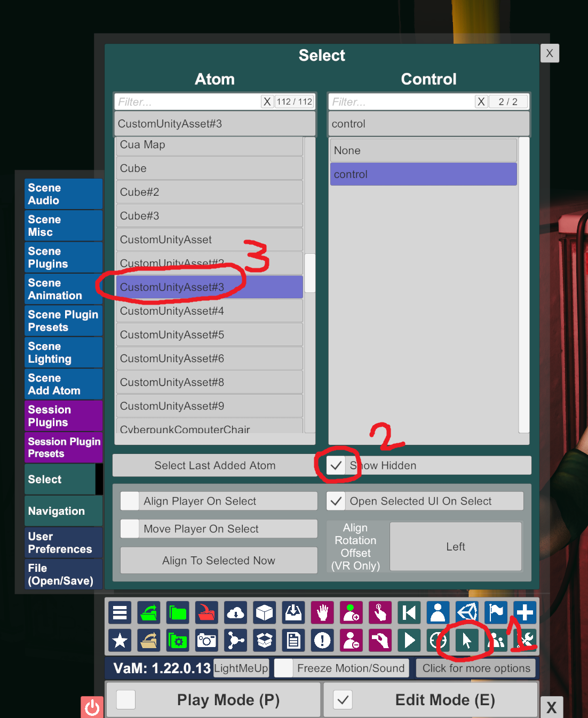Click the add person icon with plus
Image resolution: width=588 pixels, height=718 pixels.
coord(351,612)
